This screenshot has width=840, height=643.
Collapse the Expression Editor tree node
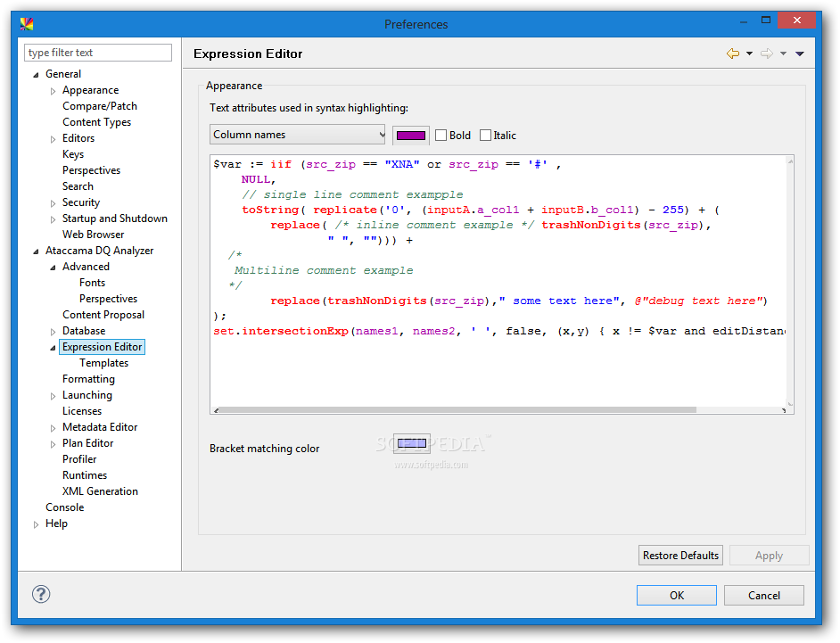53,348
